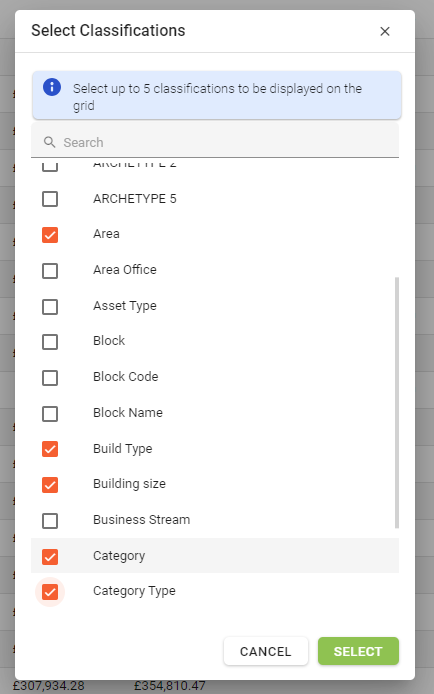434x694 pixels.
Task: Uncheck the Build Type checkbox
Action: click(x=50, y=449)
